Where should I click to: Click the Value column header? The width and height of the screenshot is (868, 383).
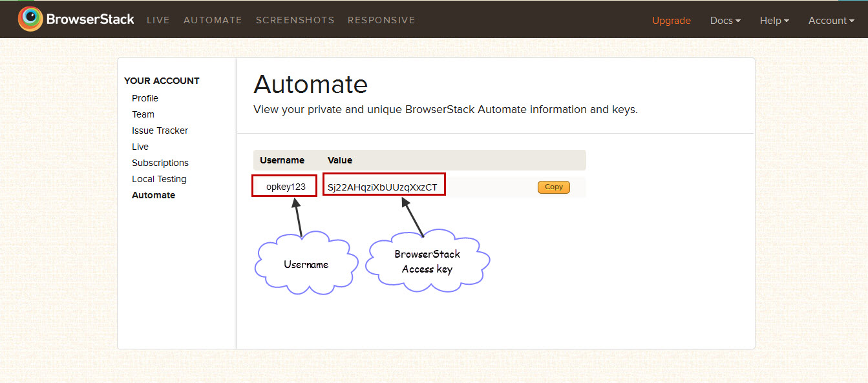(340, 160)
